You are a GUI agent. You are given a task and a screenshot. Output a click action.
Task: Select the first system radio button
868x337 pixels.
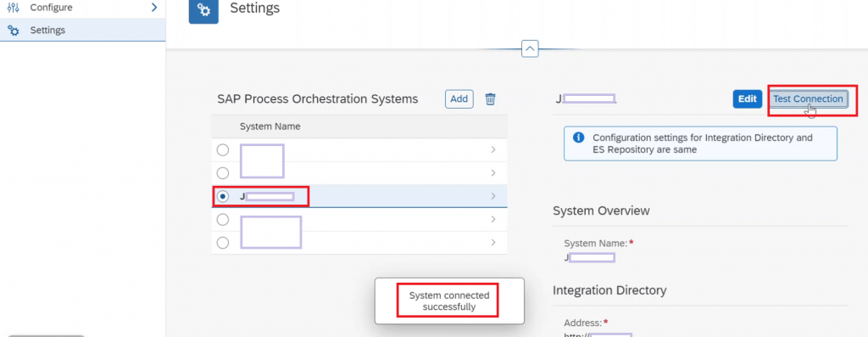(223, 150)
